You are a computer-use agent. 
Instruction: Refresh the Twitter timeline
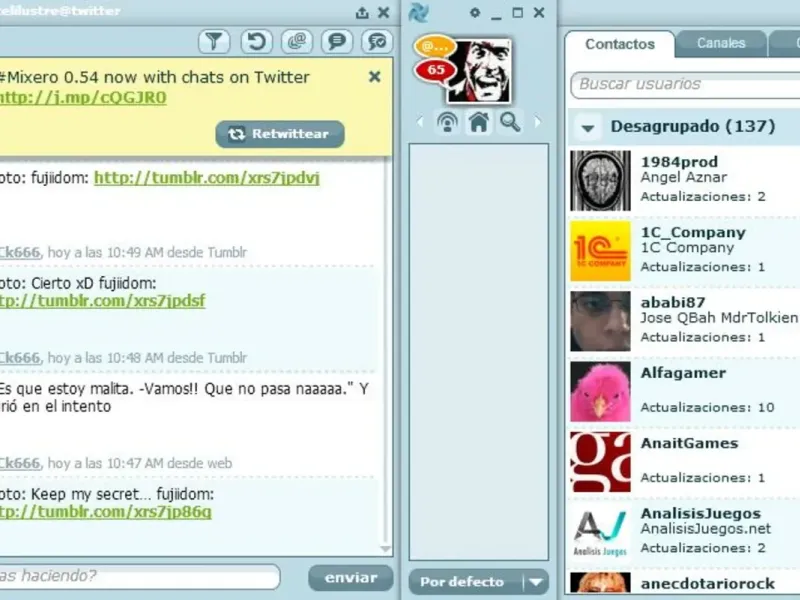click(x=256, y=41)
